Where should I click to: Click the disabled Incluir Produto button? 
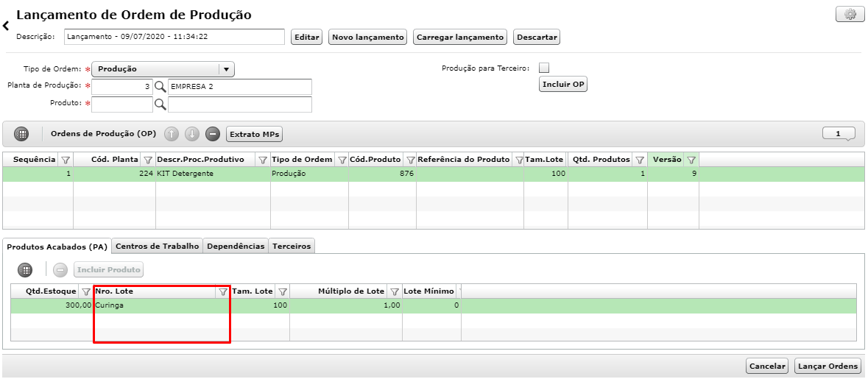tap(108, 270)
